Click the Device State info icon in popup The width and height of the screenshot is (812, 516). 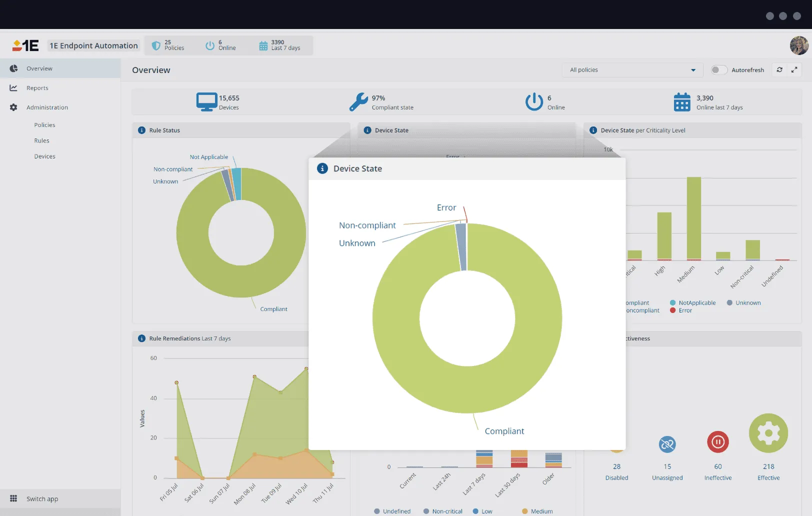pos(322,168)
